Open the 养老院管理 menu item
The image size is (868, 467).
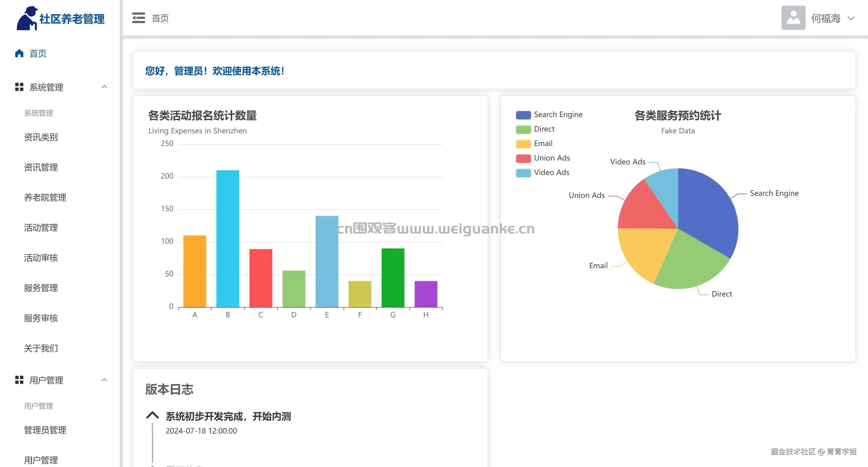tap(45, 197)
